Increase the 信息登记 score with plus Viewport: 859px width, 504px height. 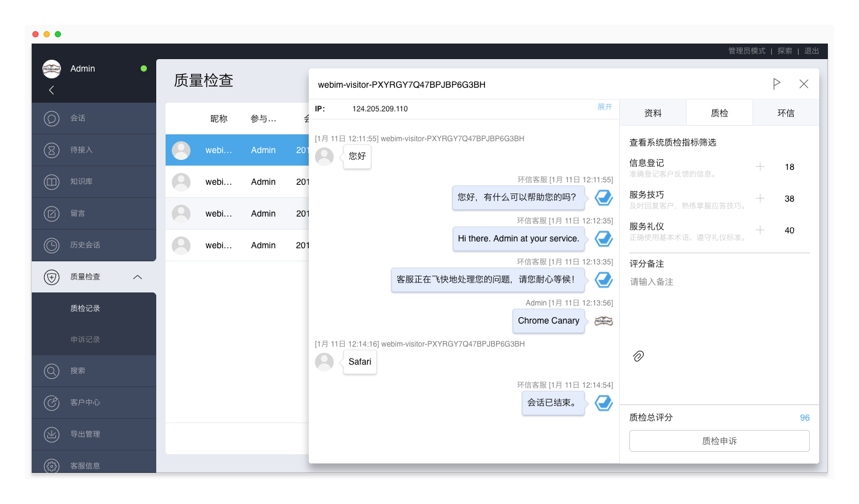point(760,167)
